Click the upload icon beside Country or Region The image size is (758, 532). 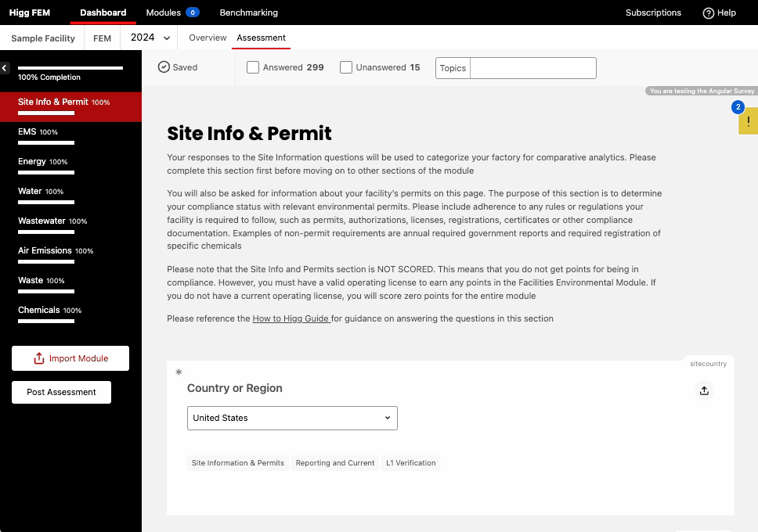[x=704, y=390]
